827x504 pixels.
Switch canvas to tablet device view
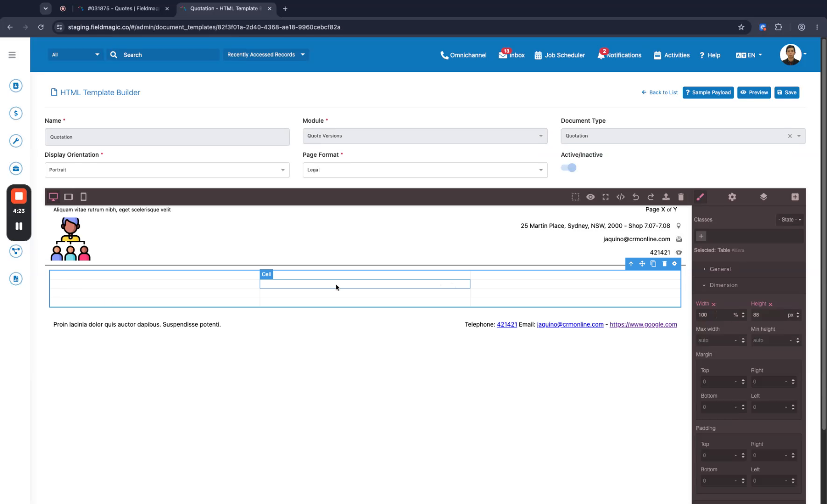(x=69, y=197)
